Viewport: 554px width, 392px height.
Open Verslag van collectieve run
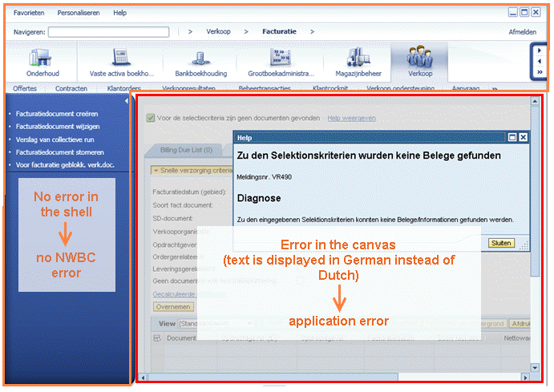point(55,139)
